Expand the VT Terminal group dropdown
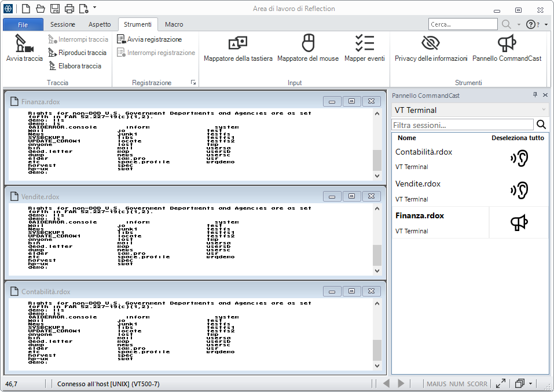554x392 pixels. [543, 110]
